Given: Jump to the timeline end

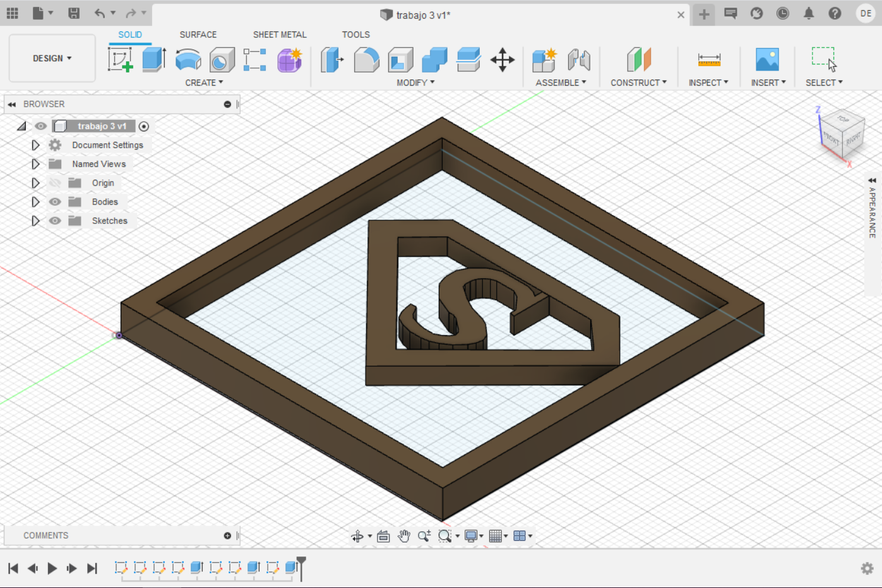Looking at the screenshot, I should pyautogui.click(x=92, y=568).
